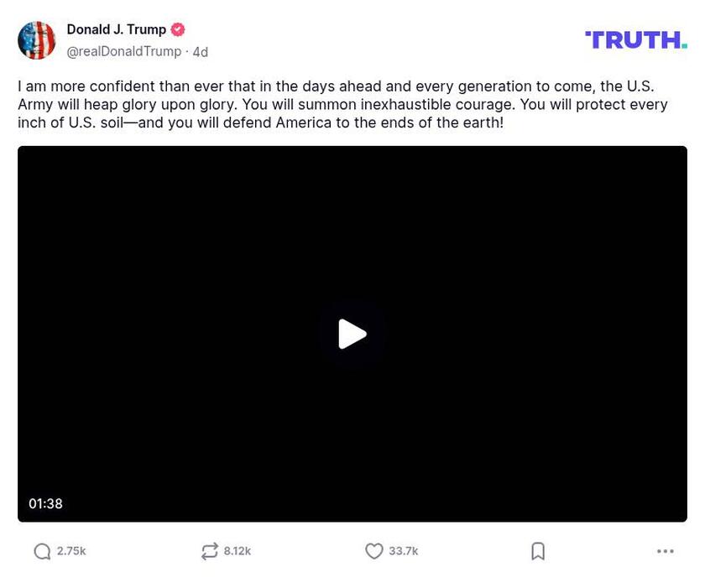The width and height of the screenshot is (705, 588).
Task: Click the 2.75k reply count
Action: click(x=71, y=551)
